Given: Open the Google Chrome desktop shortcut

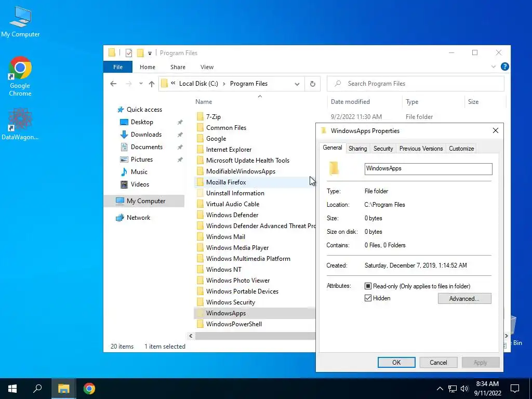Looking at the screenshot, I should point(20,76).
